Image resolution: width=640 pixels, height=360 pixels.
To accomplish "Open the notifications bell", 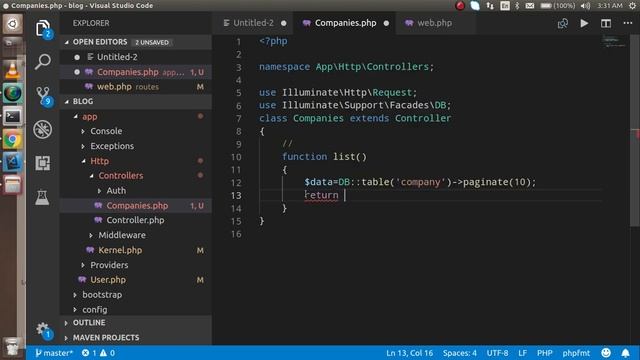I will click(x=625, y=353).
